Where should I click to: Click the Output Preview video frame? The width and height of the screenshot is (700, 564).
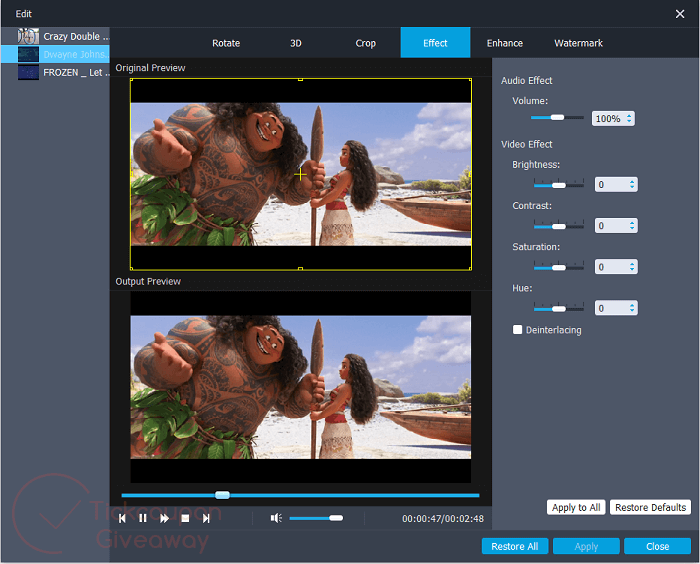pos(300,387)
